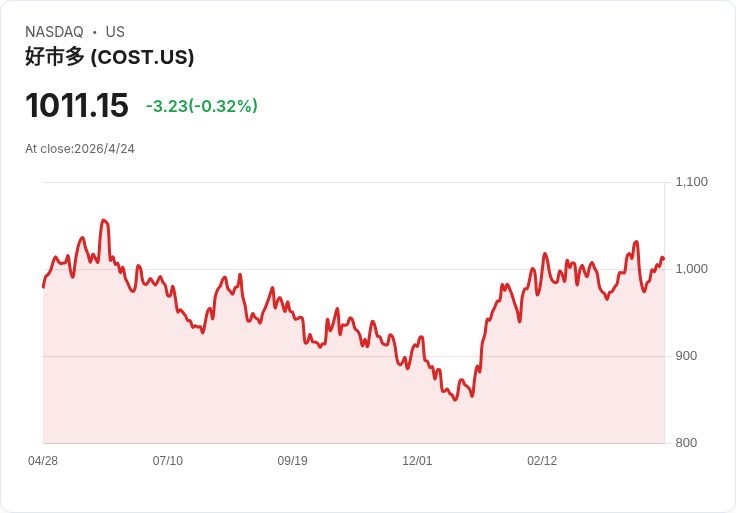Click the spring peak just before chart end
736x513 pixels.
(636, 242)
